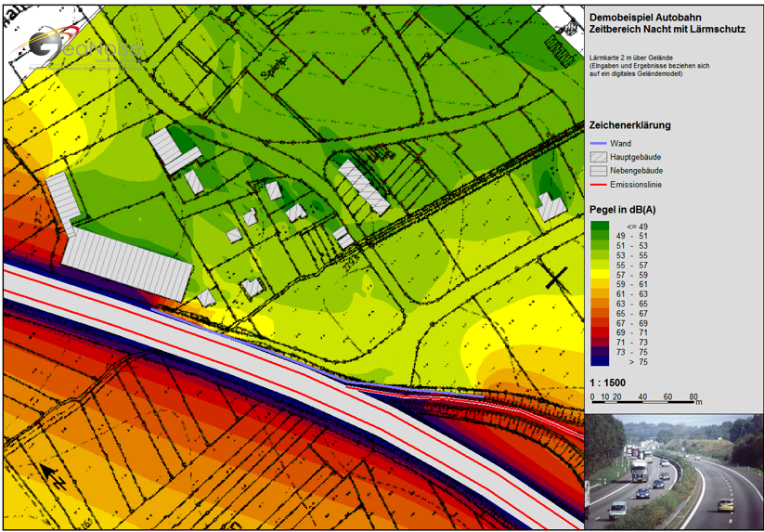The width and height of the screenshot is (764, 532).
Task: Select the yellow 57 - 59 dB swatch
Action: [599, 276]
